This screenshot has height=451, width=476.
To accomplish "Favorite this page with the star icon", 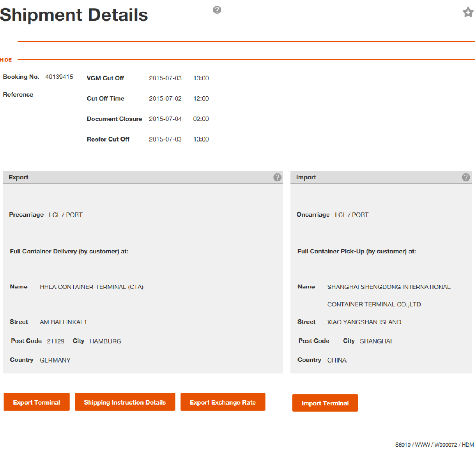I will (468, 12).
